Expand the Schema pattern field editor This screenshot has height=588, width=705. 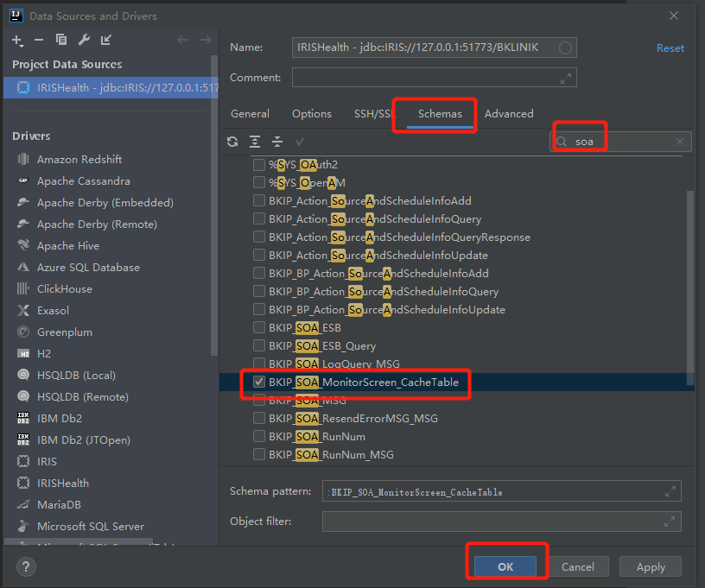670,491
